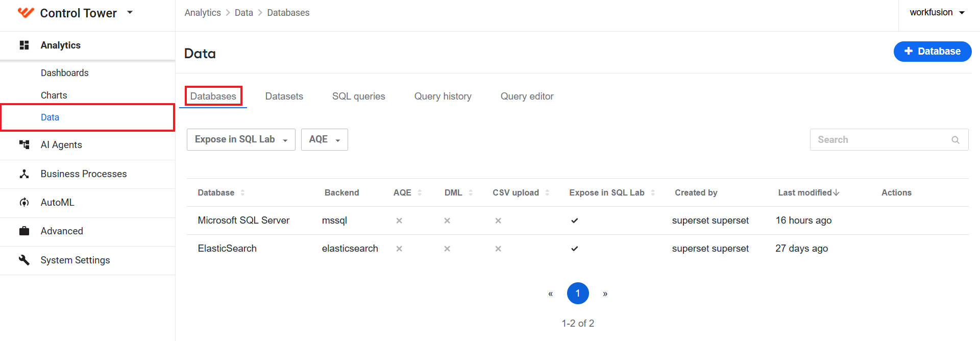Add a new Database

click(x=933, y=52)
